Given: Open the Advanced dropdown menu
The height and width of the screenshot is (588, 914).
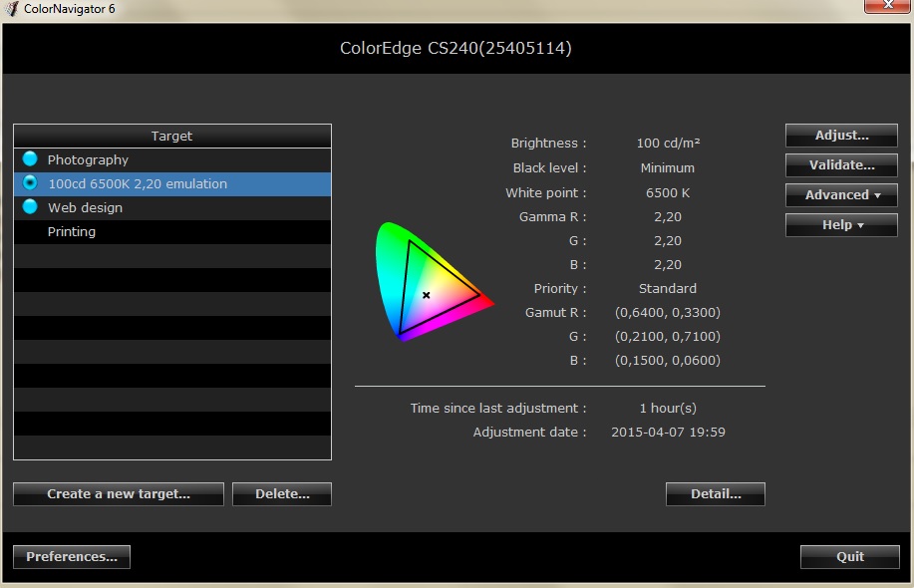Looking at the screenshot, I should 841,195.
